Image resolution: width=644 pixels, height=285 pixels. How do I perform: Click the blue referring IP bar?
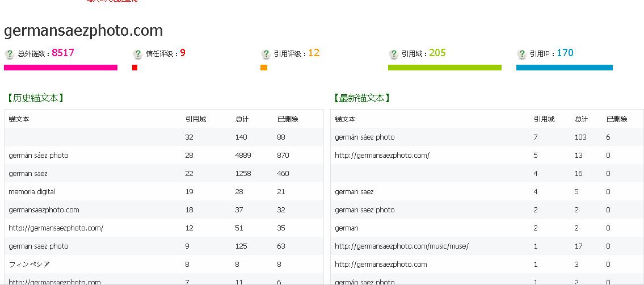pos(565,68)
